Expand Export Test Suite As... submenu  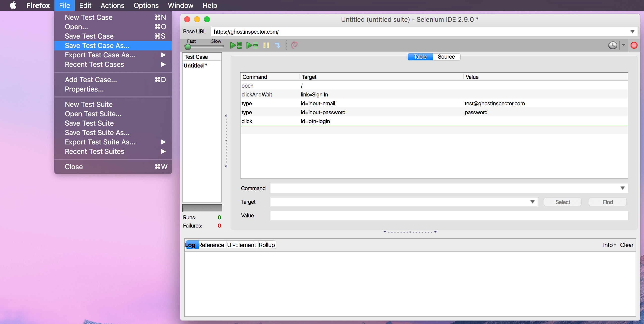click(x=113, y=142)
